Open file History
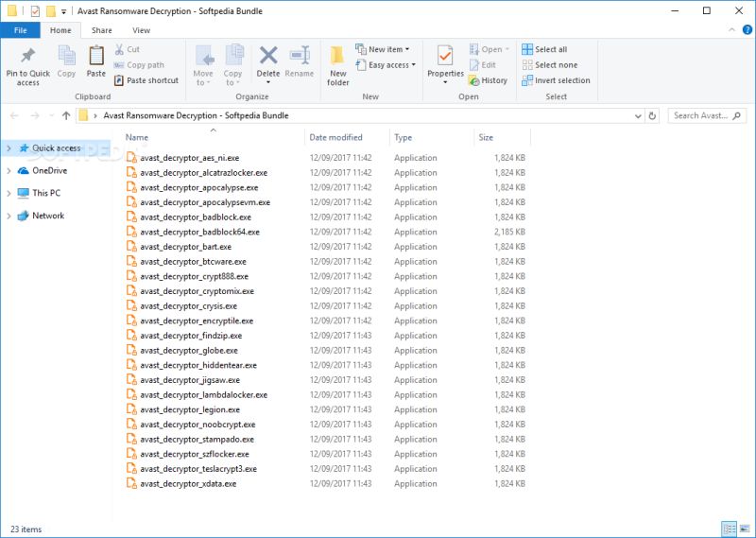The height and width of the screenshot is (538, 756). tap(488, 80)
